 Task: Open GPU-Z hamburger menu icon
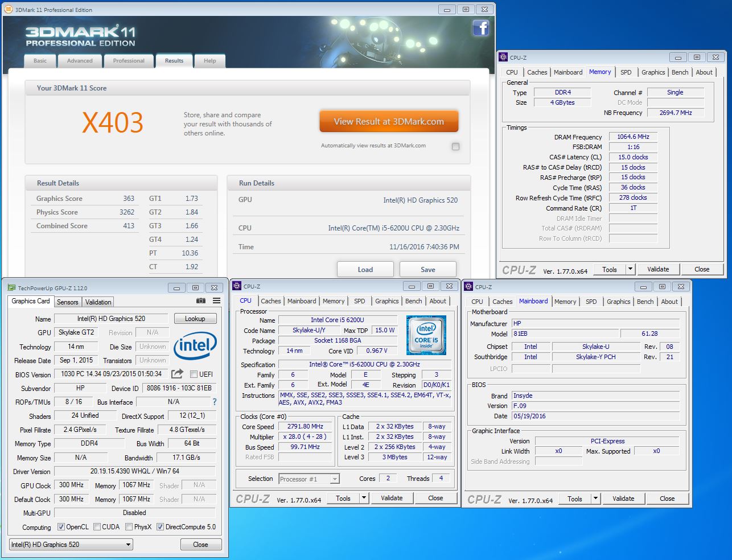coord(216,300)
